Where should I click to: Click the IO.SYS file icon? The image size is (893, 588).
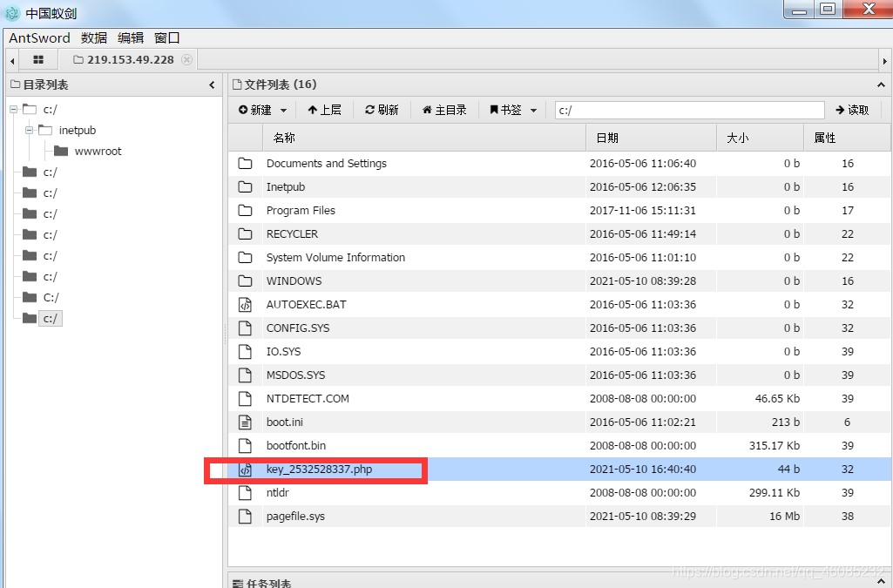click(245, 352)
